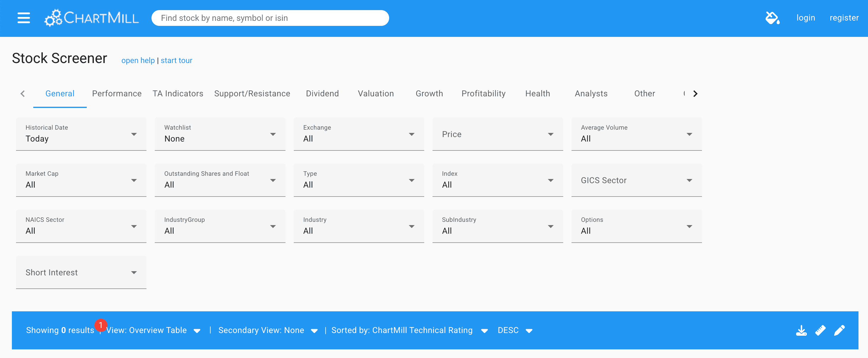Expand the Market Cap filter
Viewport: 868px width, 358px height.
pyautogui.click(x=81, y=180)
